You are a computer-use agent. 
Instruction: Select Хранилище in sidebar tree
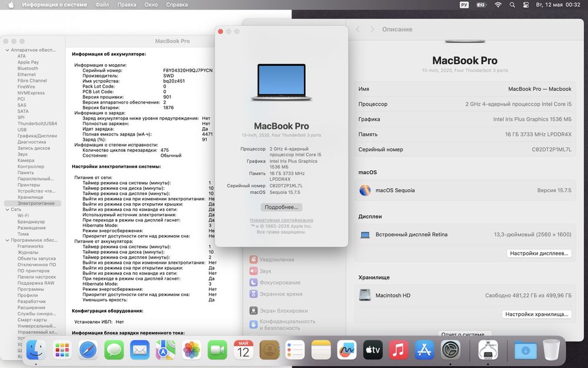pyautogui.click(x=30, y=197)
